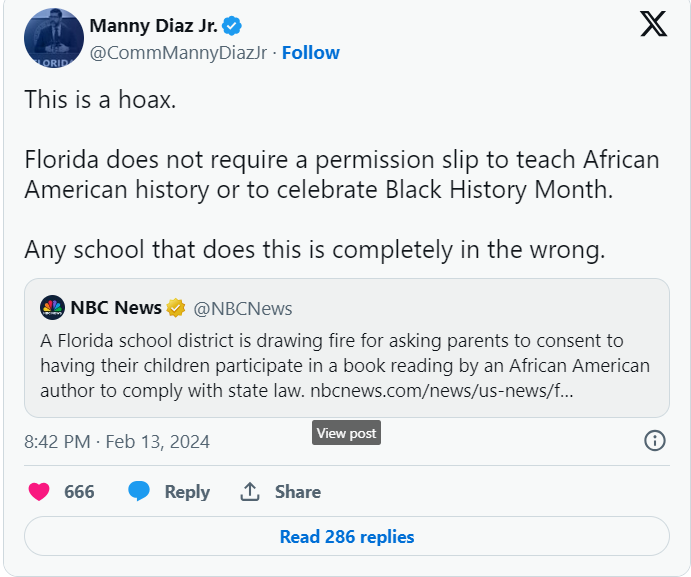The image size is (691, 577).
Task: Click the Reply label
Action: pyautogui.click(x=187, y=492)
